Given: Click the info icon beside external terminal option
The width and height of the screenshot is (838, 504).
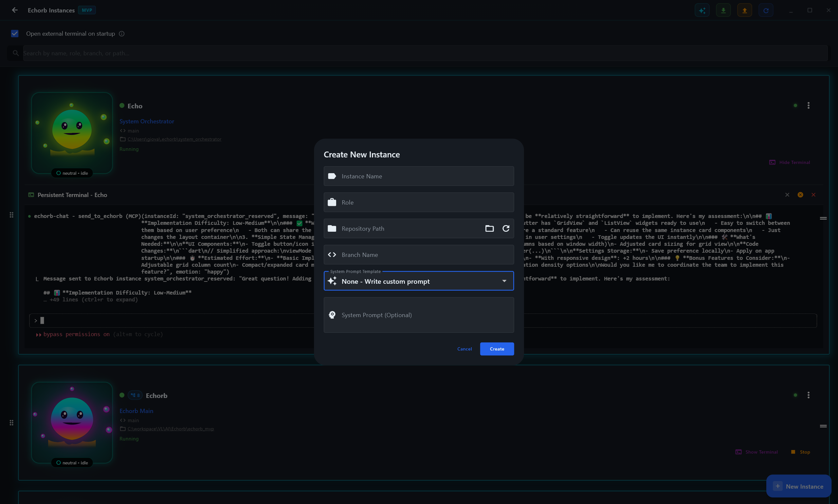Looking at the screenshot, I should 121,34.
